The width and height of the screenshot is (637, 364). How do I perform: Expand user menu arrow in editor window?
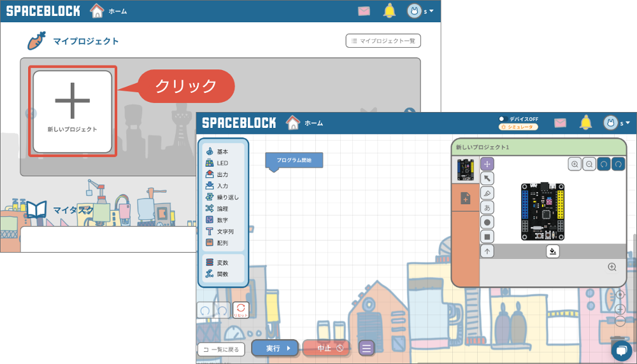[627, 123]
